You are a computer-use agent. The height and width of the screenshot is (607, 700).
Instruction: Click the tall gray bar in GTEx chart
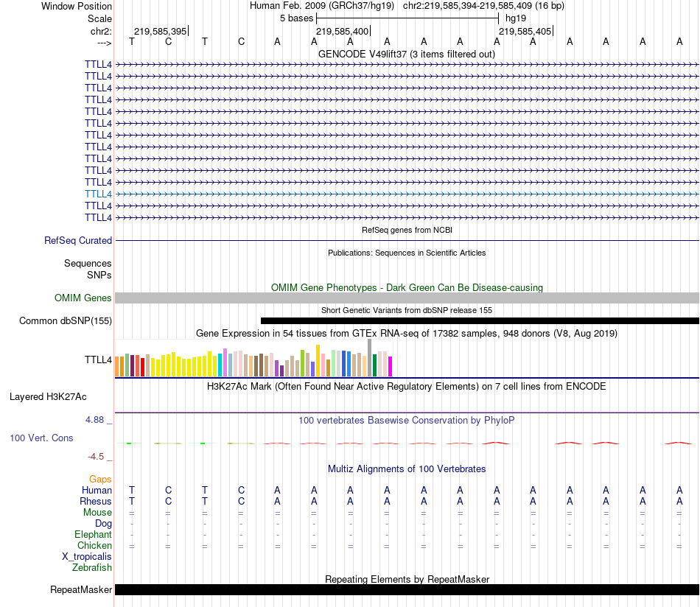370,358
